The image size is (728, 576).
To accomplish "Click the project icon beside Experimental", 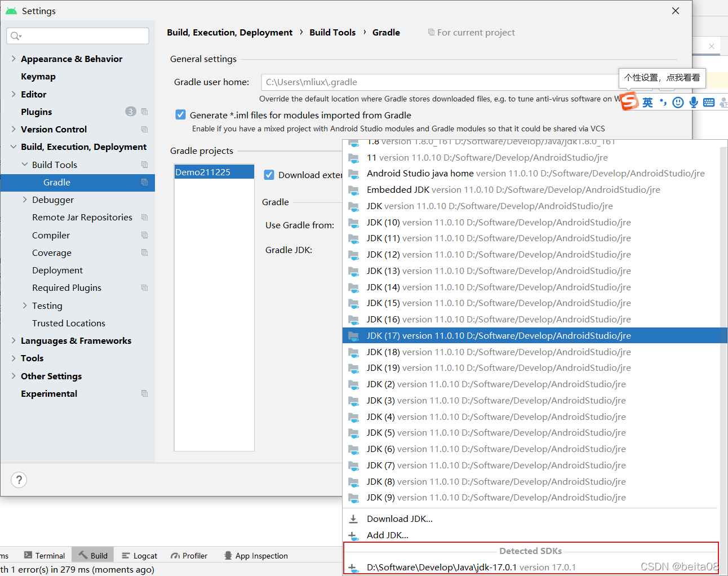I will [145, 393].
